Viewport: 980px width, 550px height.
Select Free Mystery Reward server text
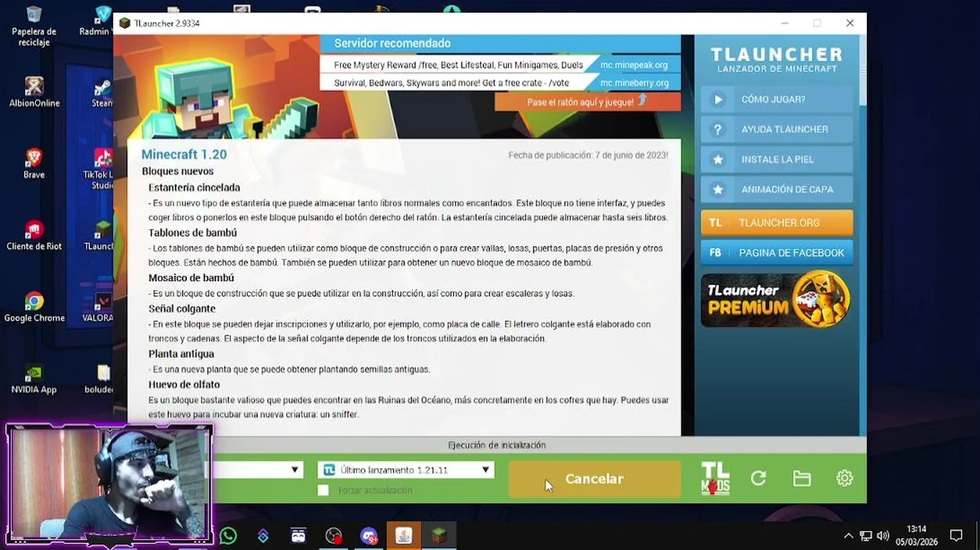click(458, 65)
